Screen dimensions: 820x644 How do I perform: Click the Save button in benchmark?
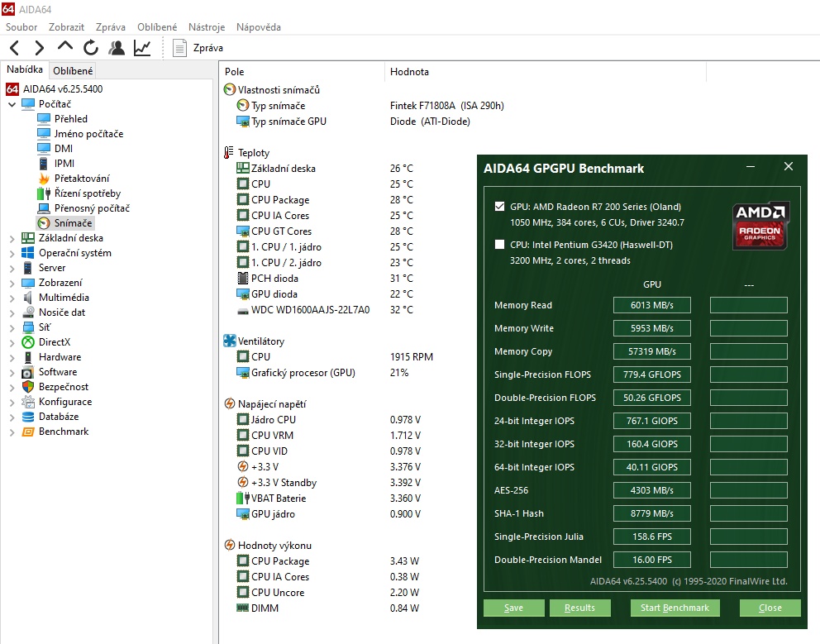pyautogui.click(x=513, y=608)
